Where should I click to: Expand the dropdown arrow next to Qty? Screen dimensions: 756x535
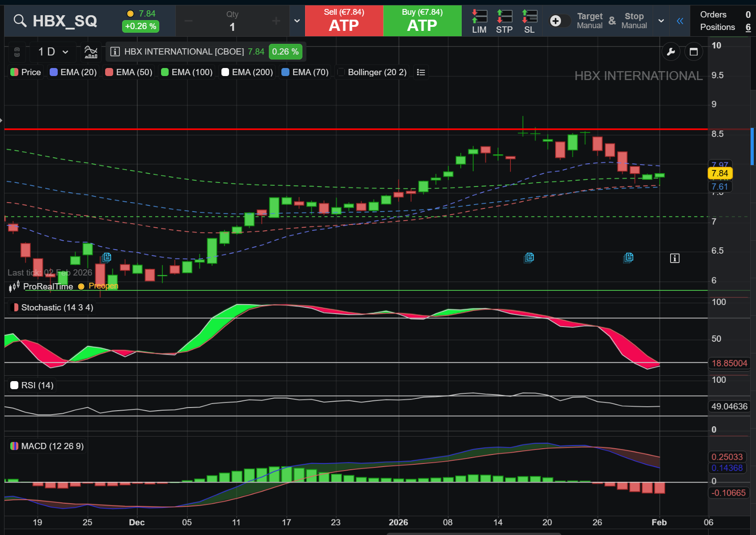point(297,21)
